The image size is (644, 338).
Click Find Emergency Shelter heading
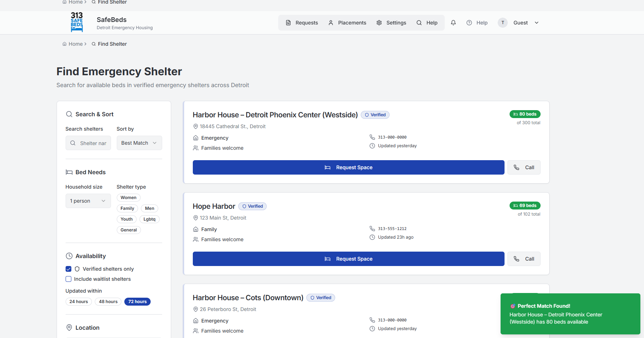tap(119, 71)
